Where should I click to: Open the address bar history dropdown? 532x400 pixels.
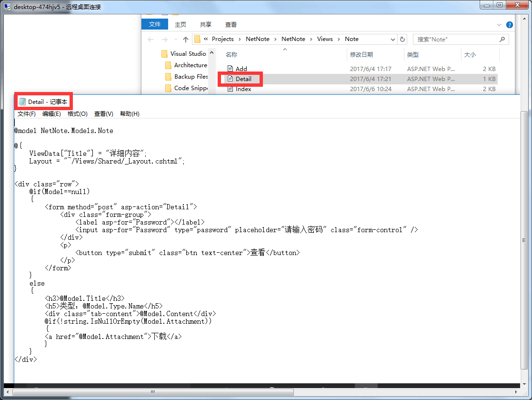393,40
